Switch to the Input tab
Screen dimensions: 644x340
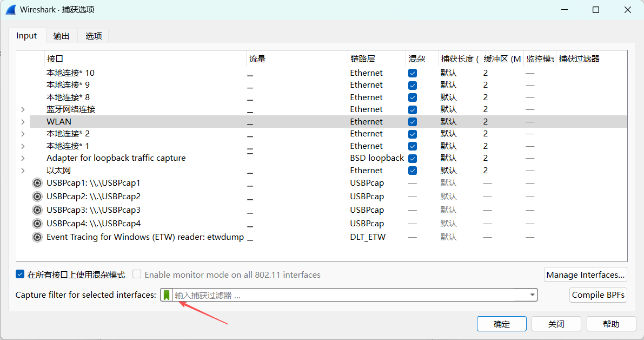point(26,36)
